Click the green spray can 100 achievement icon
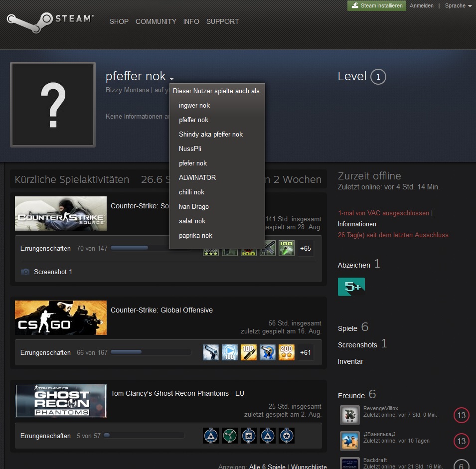The image size is (476, 469). tap(286, 248)
